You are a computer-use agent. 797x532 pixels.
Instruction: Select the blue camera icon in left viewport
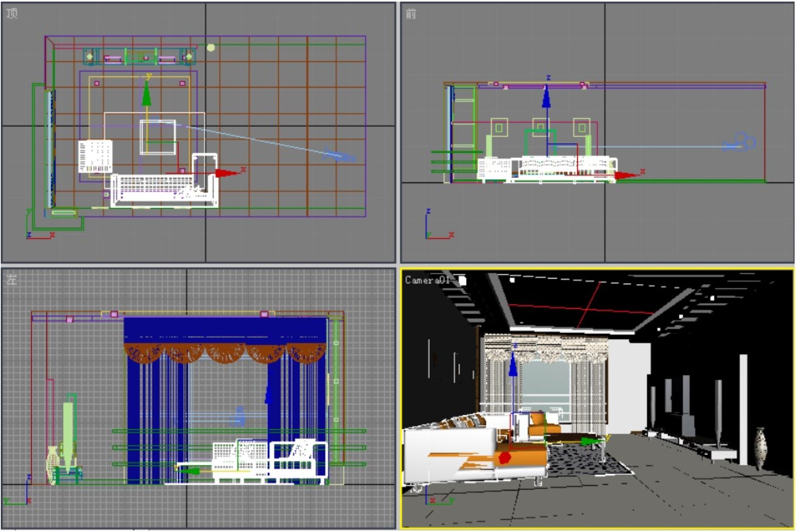tap(239, 417)
